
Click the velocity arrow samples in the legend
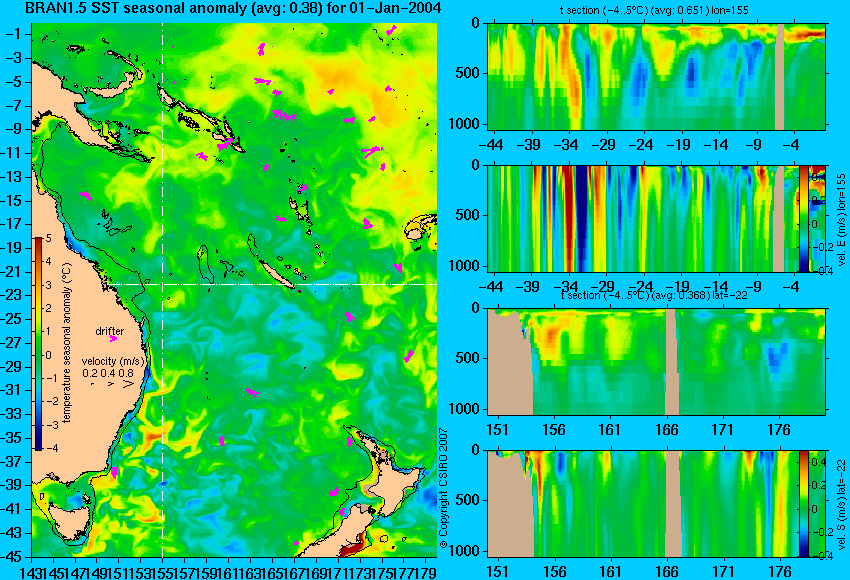pyautogui.click(x=113, y=384)
